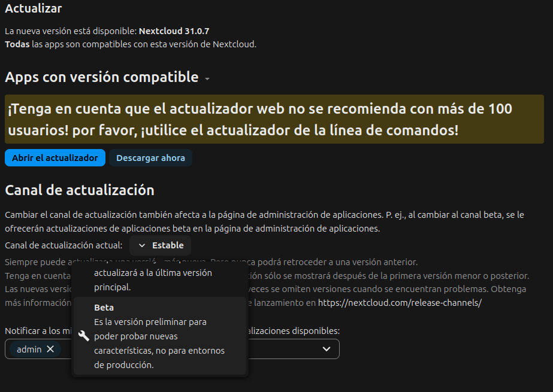Screen dimensions: 553x392
Task: Click the "Notificar a los" label text
Action: point(33,331)
